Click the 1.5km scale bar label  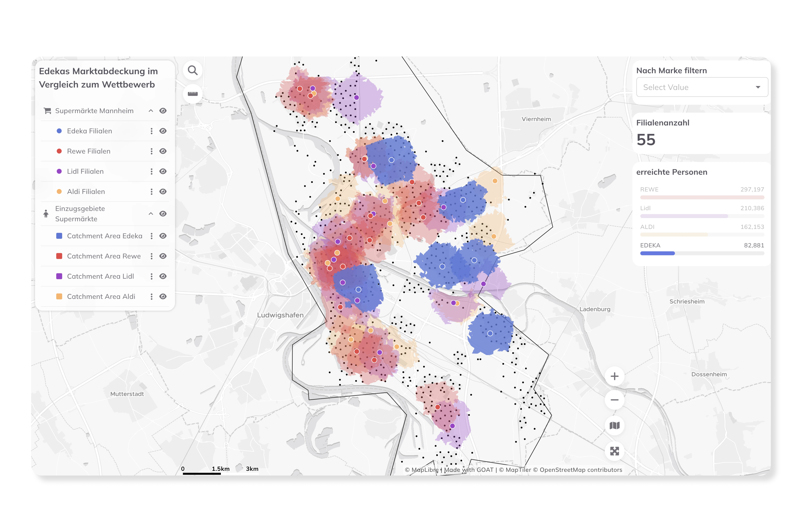(221, 469)
